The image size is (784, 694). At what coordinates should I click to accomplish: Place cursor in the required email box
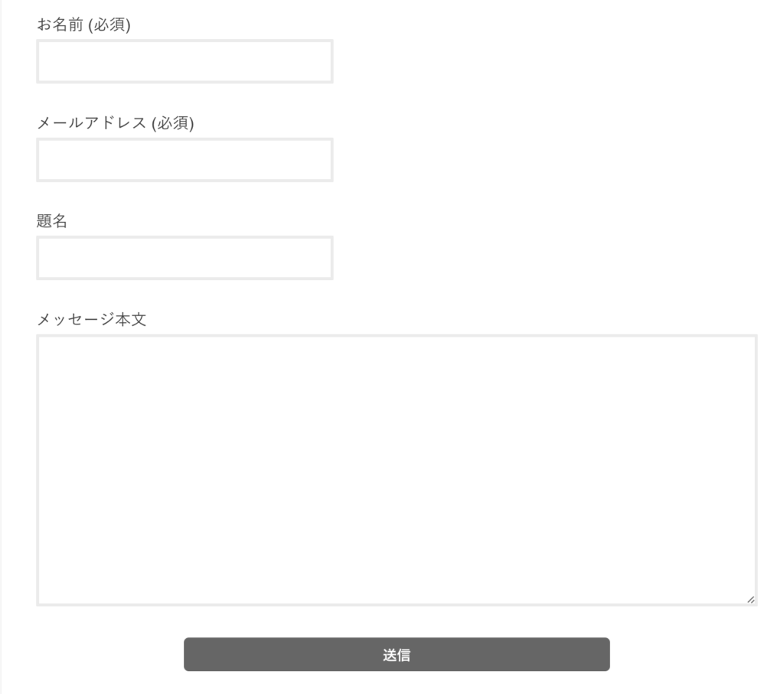click(185, 160)
